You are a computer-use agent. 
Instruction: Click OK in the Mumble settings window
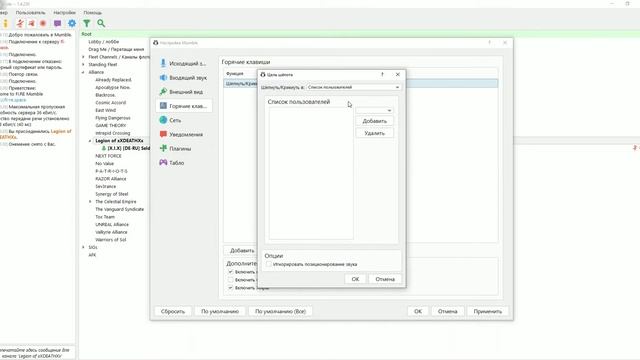pyautogui.click(x=418, y=311)
